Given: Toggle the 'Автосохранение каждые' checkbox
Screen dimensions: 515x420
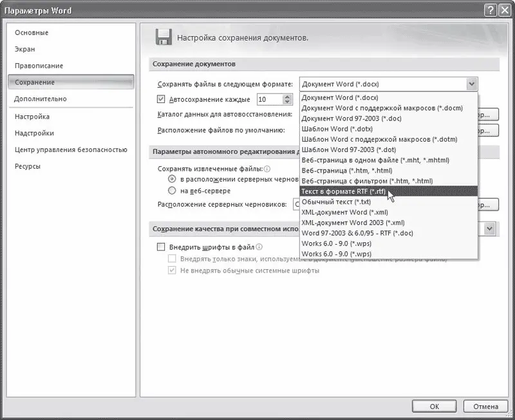Looking at the screenshot, I should (162, 99).
